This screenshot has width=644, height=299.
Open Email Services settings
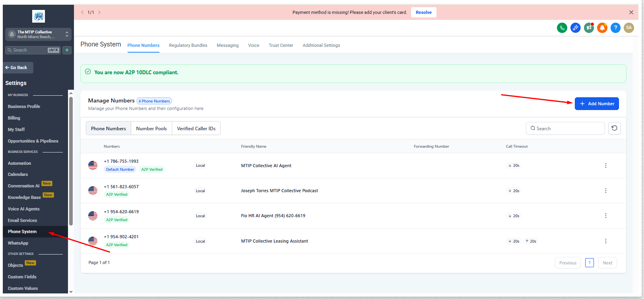point(22,220)
